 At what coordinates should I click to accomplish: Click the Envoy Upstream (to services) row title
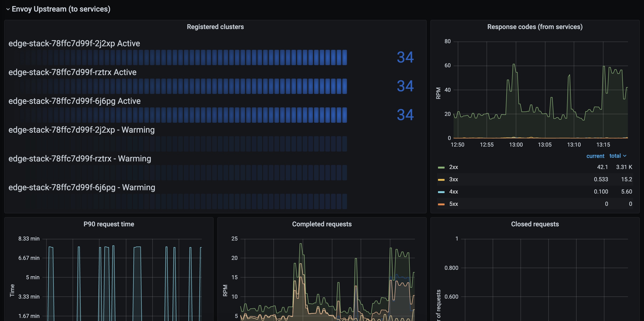click(61, 9)
